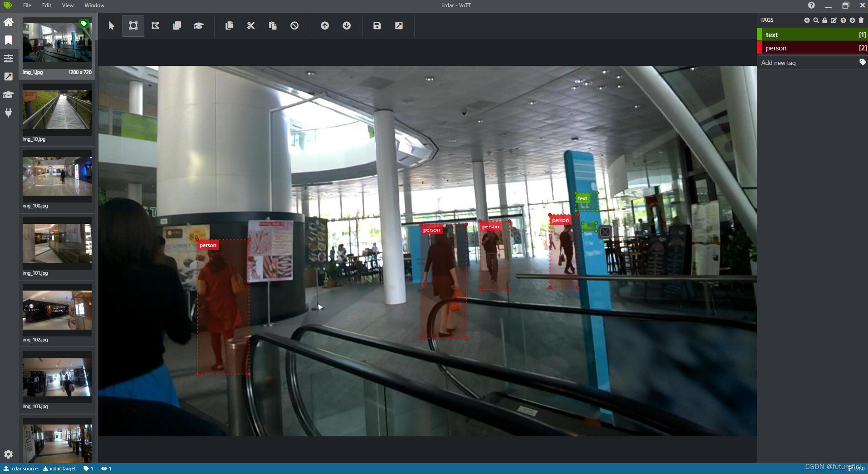
Task: Click icdar target in status bar
Action: [59, 469]
